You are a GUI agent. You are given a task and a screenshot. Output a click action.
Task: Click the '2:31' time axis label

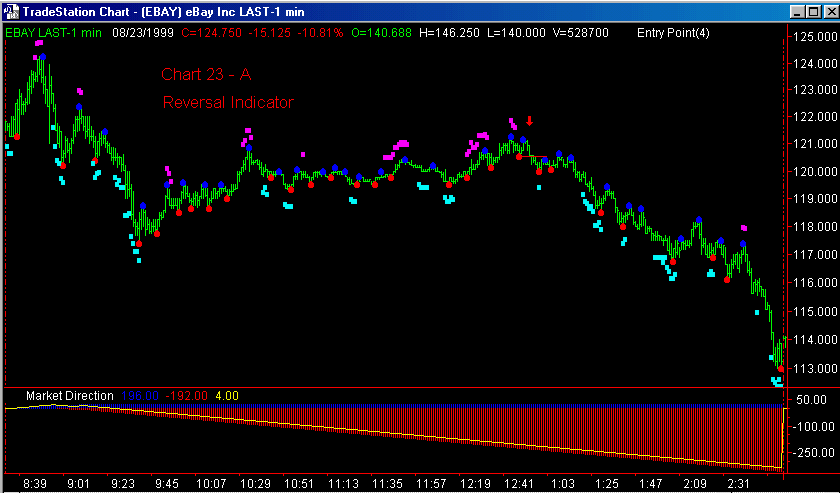tap(738, 484)
